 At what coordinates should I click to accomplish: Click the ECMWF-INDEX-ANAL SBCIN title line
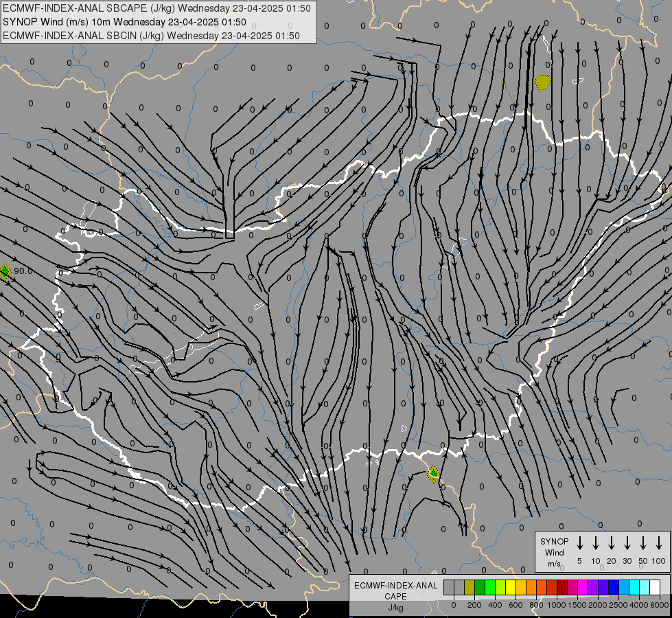pyautogui.click(x=151, y=36)
